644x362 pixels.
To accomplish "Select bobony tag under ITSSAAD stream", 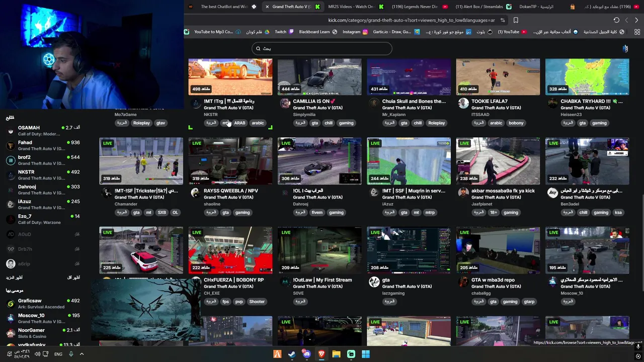I will point(516,123).
